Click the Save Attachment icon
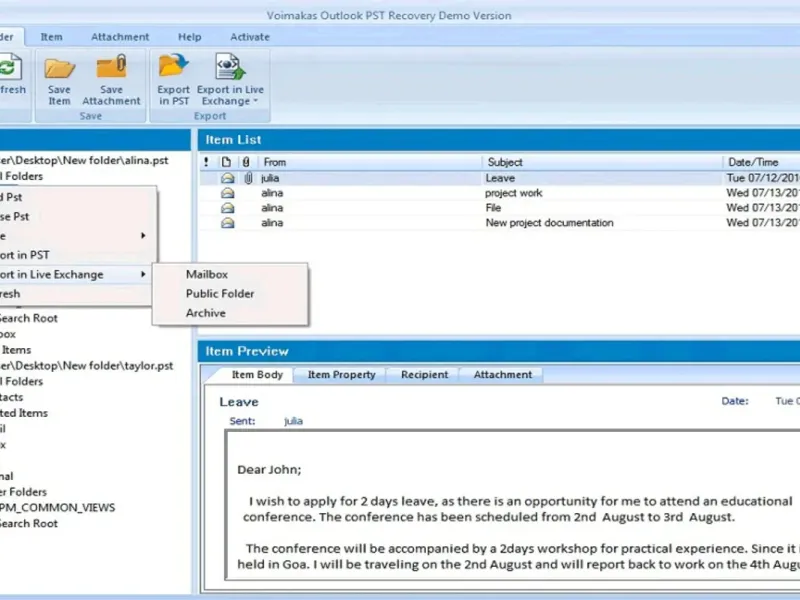Viewport: 800px width, 600px height. pyautogui.click(x=111, y=67)
